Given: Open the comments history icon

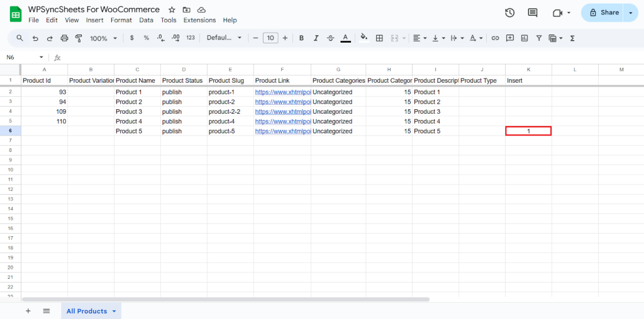Looking at the screenshot, I should click(533, 13).
